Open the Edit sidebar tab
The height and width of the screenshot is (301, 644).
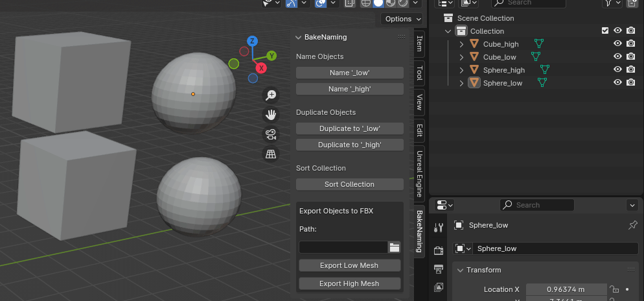click(419, 130)
